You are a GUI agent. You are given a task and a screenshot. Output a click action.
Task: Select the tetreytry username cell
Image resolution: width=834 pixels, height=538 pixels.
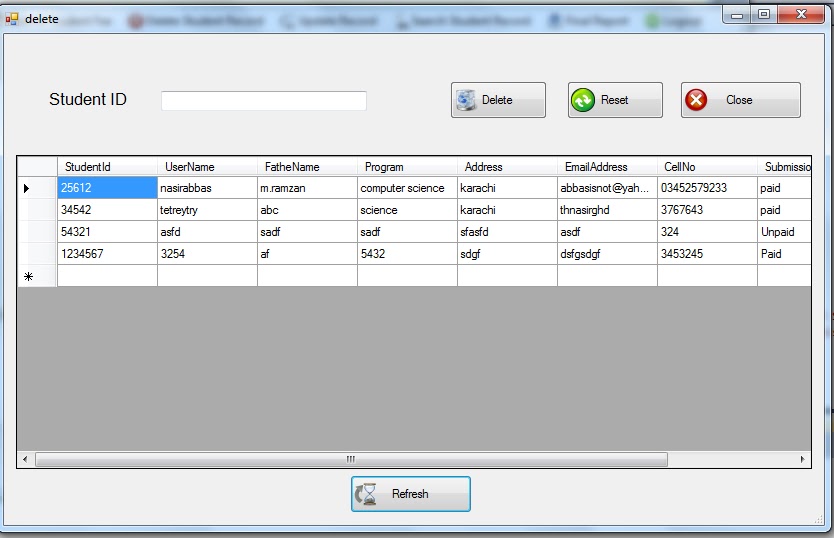click(207, 210)
